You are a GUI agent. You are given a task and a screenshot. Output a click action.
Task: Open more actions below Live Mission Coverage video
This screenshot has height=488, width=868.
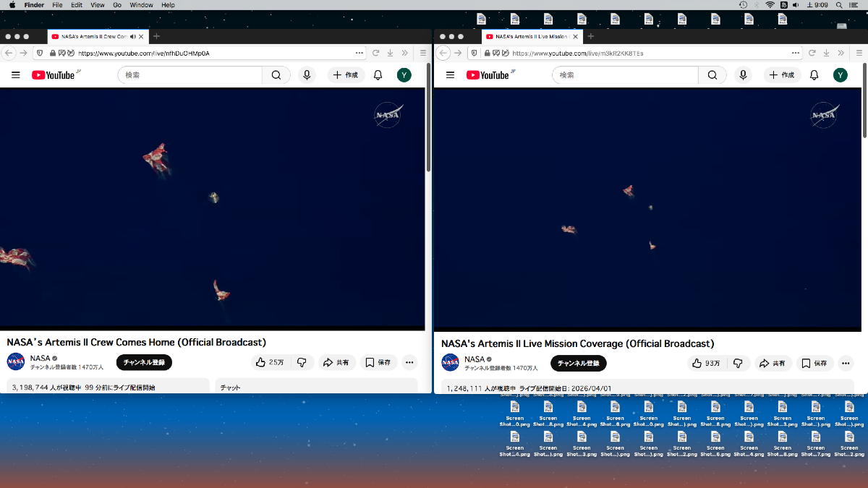[x=845, y=363]
